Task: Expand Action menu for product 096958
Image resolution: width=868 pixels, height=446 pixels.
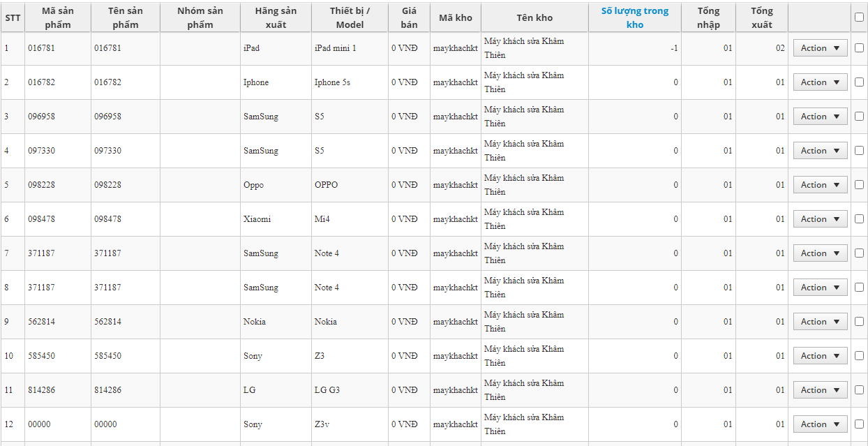Action: (x=820, y=117)
